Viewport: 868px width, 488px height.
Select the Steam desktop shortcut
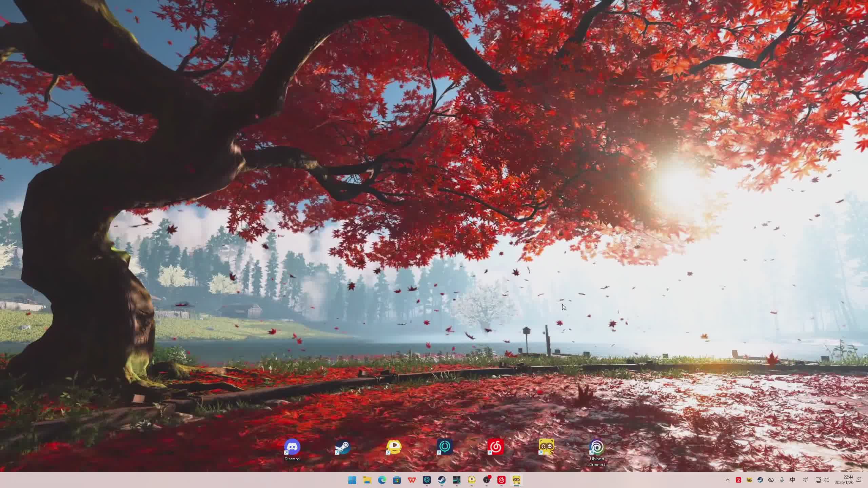coord(343,448)
